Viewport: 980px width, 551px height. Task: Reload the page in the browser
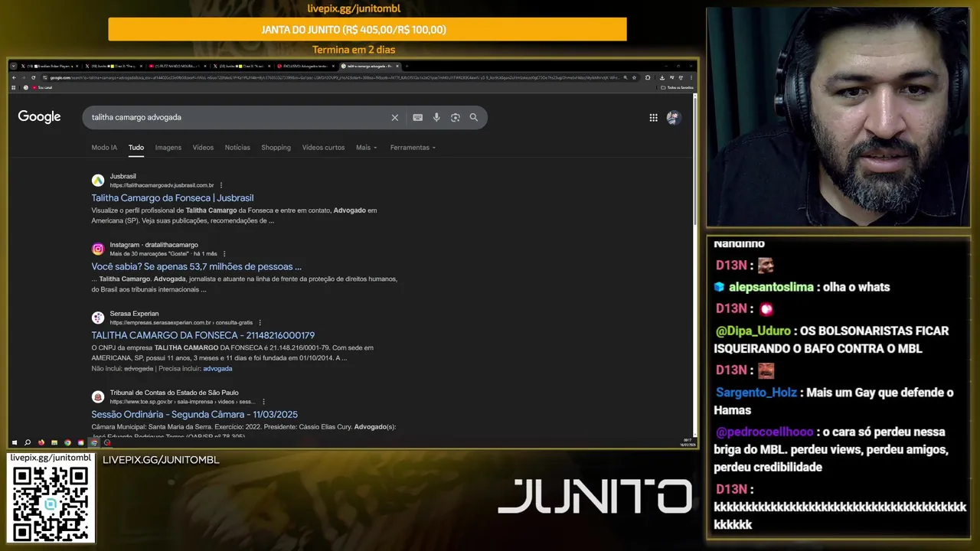pos(33,77)
